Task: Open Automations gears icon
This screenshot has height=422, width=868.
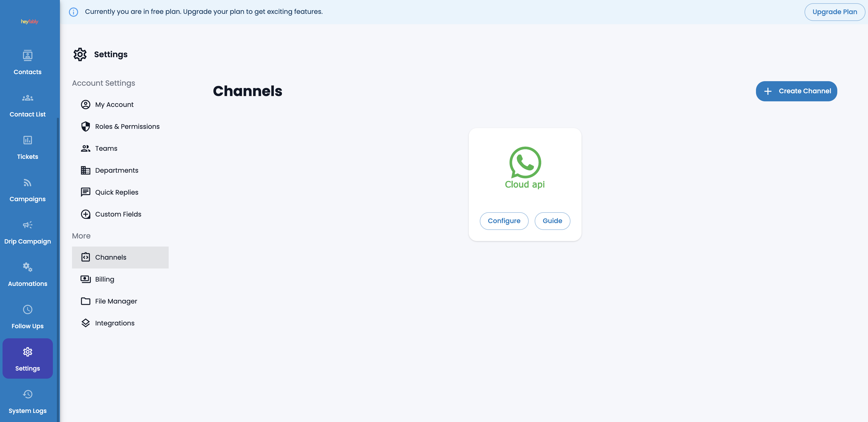Action: [28, 267]
